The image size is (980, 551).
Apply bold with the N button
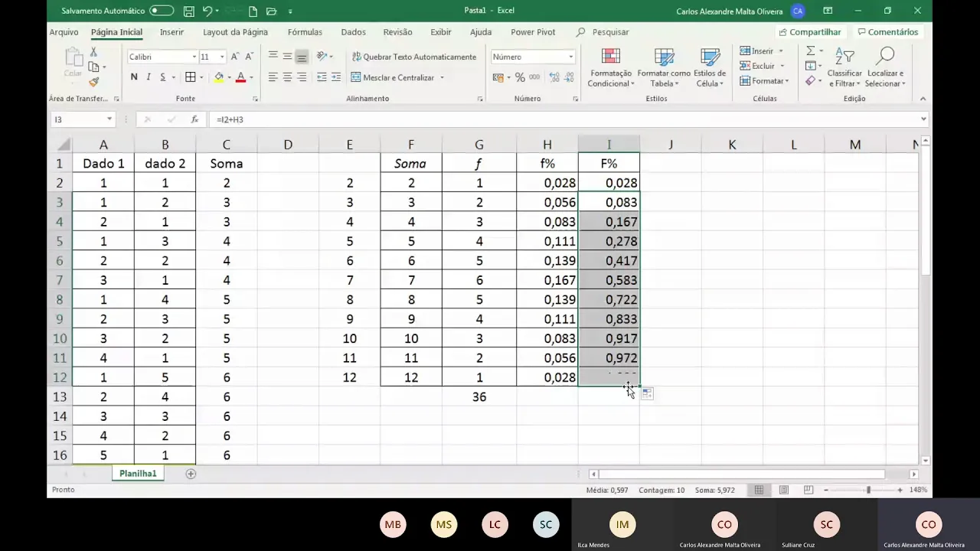pos(134,77)
